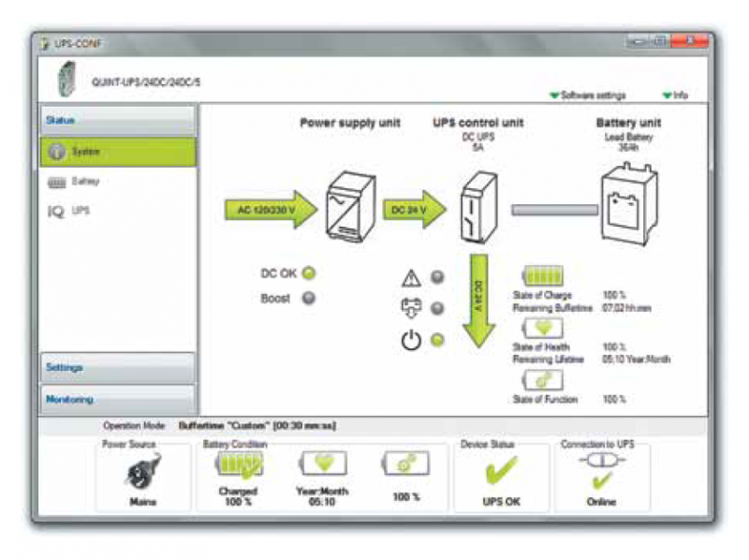Click the "DC UPS" text under UPS control unit
The height and width of the screenshot is (560, 749).
[x=478, y=137]
